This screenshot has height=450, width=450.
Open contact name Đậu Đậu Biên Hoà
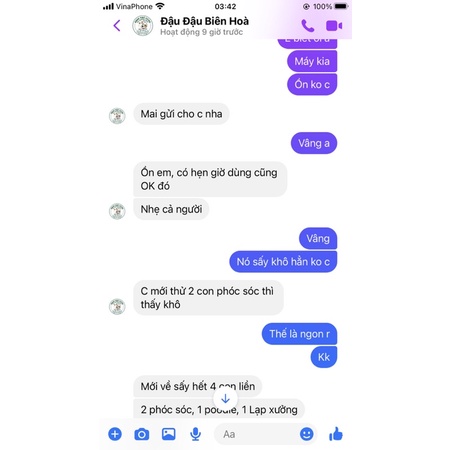coord(204,21)
